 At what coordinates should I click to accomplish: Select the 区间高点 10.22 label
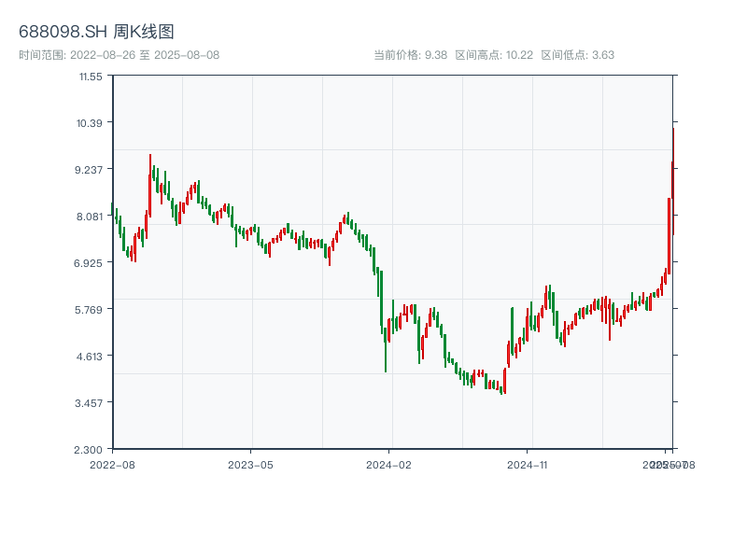tap(494, 55)
